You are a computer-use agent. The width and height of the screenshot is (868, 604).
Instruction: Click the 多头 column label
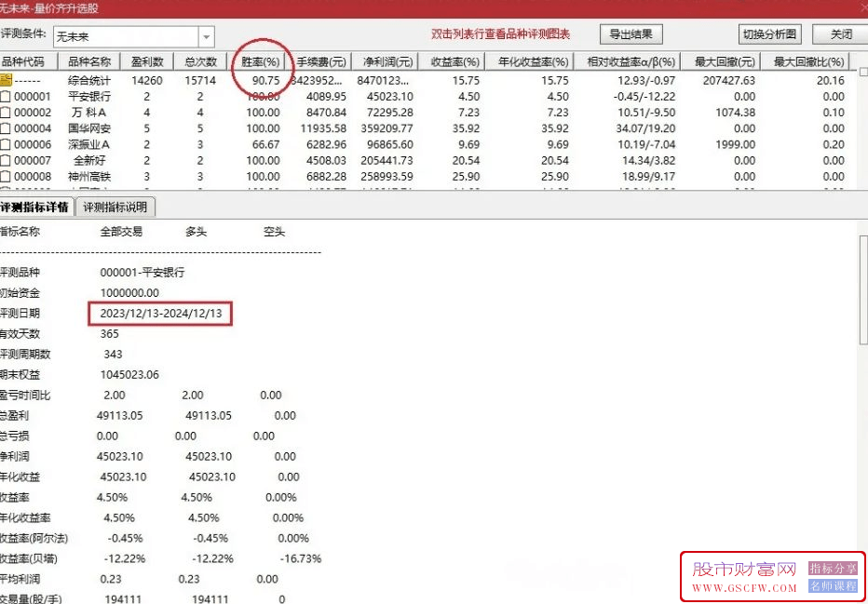pyautogui.click(x=196, y=232)
